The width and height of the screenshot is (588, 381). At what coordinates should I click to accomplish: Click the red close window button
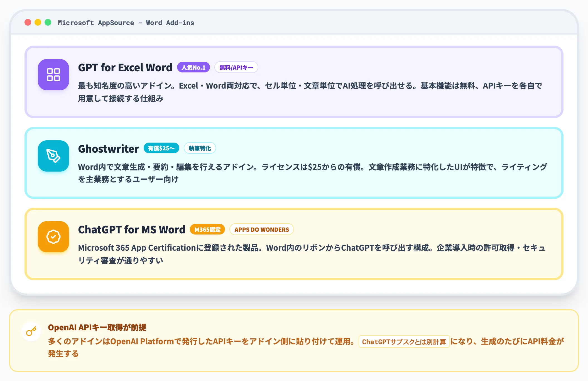28,22
